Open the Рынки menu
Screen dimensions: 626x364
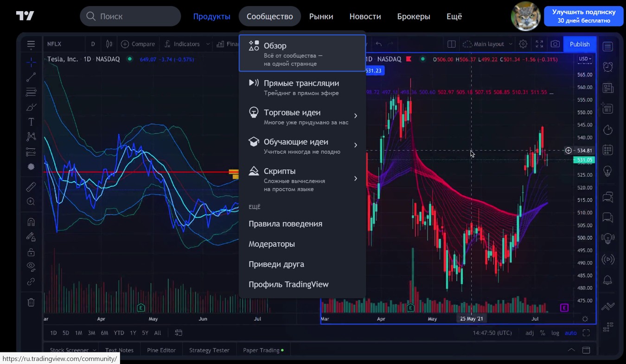coord(321,16)
